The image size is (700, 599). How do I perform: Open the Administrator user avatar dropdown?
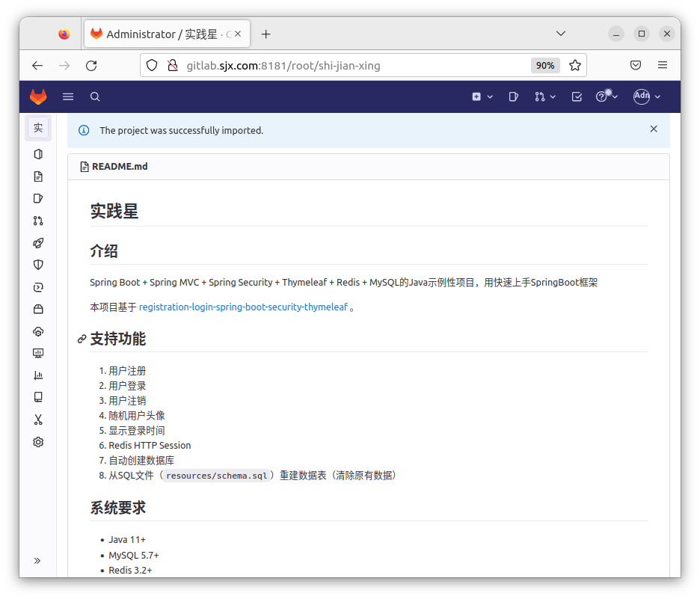coord(647,96)
